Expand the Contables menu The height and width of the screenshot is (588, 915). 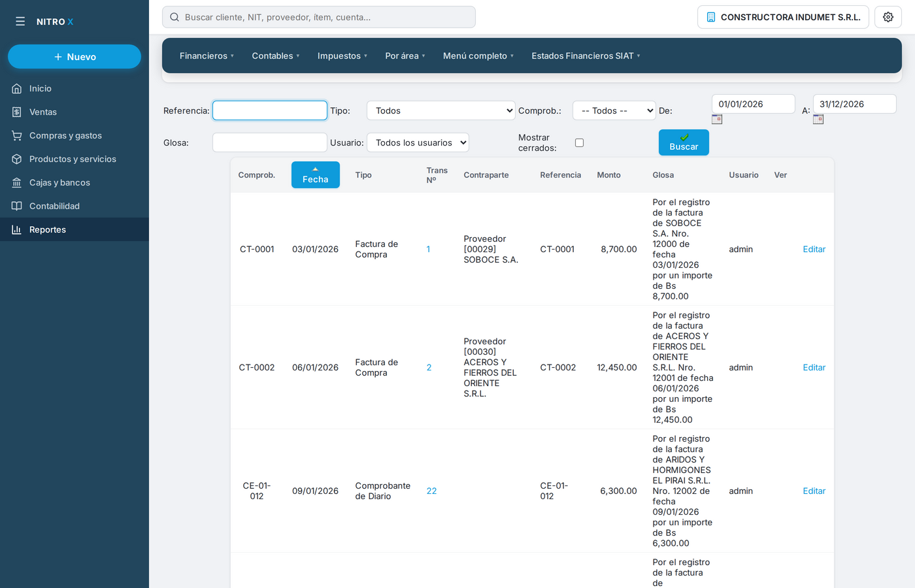pyautogui.click(x=276, y=56)
